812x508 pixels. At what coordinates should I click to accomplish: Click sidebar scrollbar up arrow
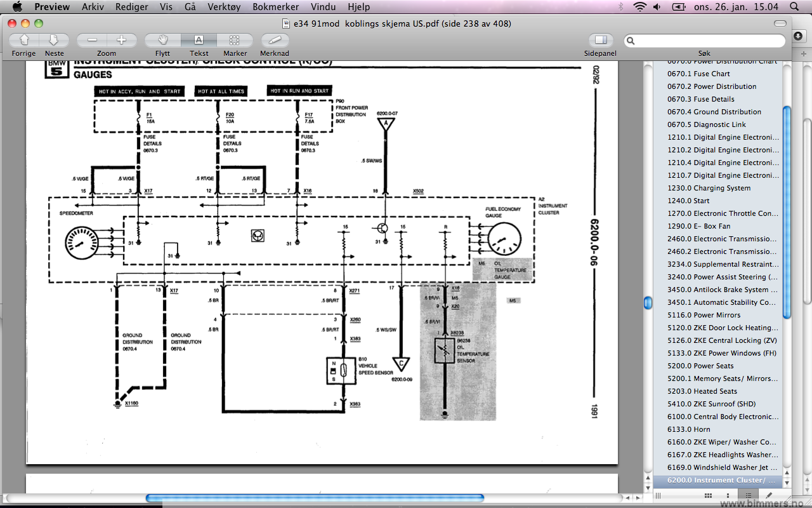pyautogui.click(x=787, y=472)
